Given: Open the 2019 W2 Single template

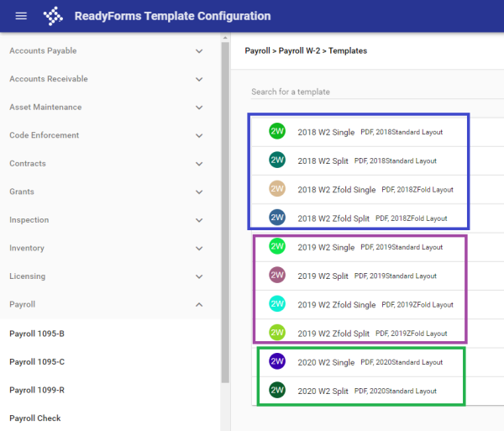Looking at the screenshot, I should pyautogui.click(x=326, y=247).
